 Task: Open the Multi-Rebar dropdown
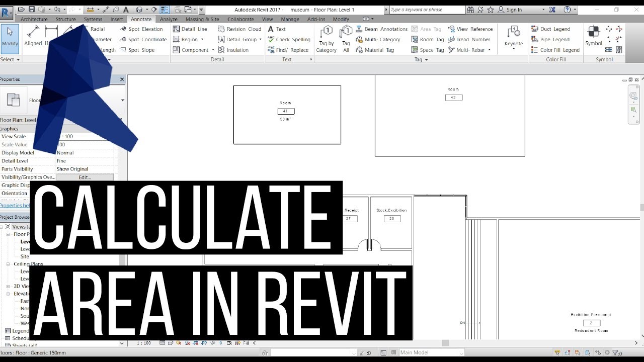coord(489,50)
